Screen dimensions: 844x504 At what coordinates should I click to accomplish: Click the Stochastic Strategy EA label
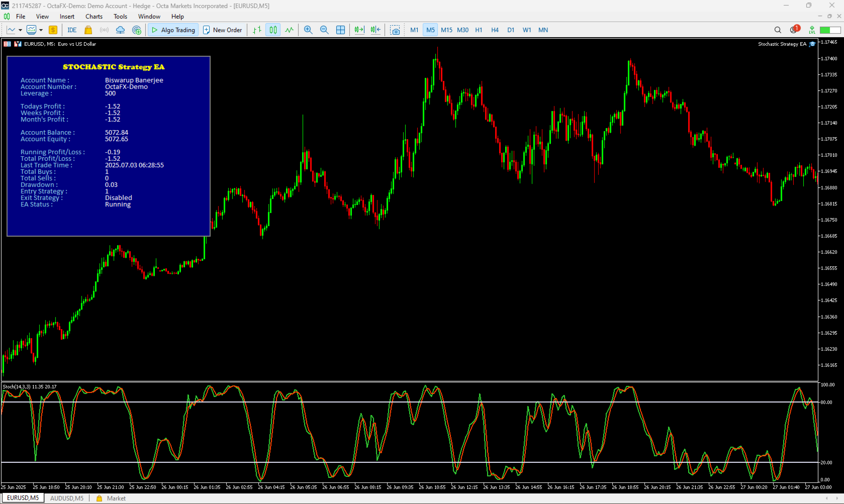pos(782,44)
